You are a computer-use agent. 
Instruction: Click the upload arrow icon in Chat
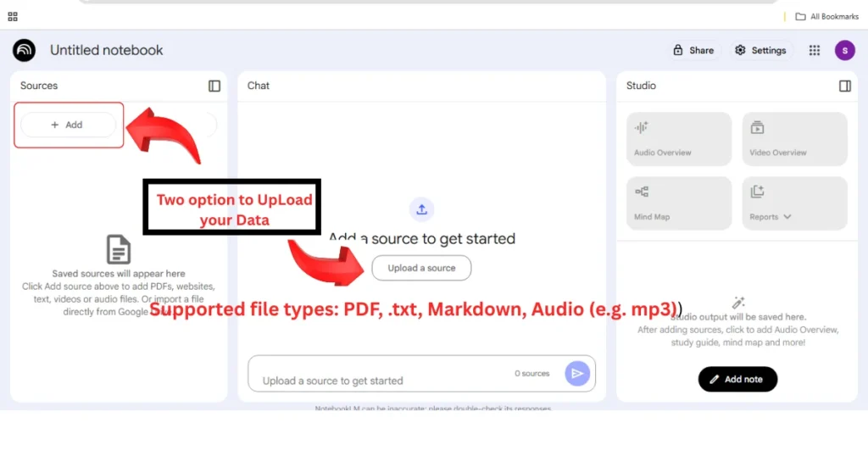[x=422, y=209]
